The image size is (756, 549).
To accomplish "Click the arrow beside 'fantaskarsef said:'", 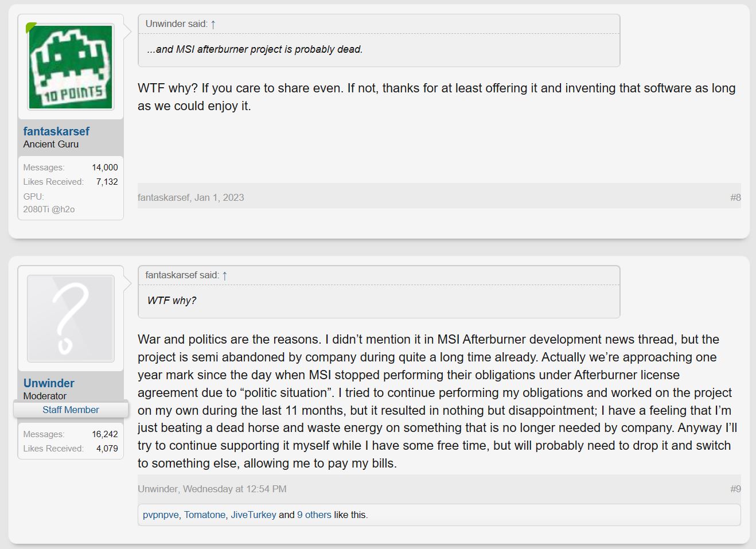I will click(x=225, y=275).
